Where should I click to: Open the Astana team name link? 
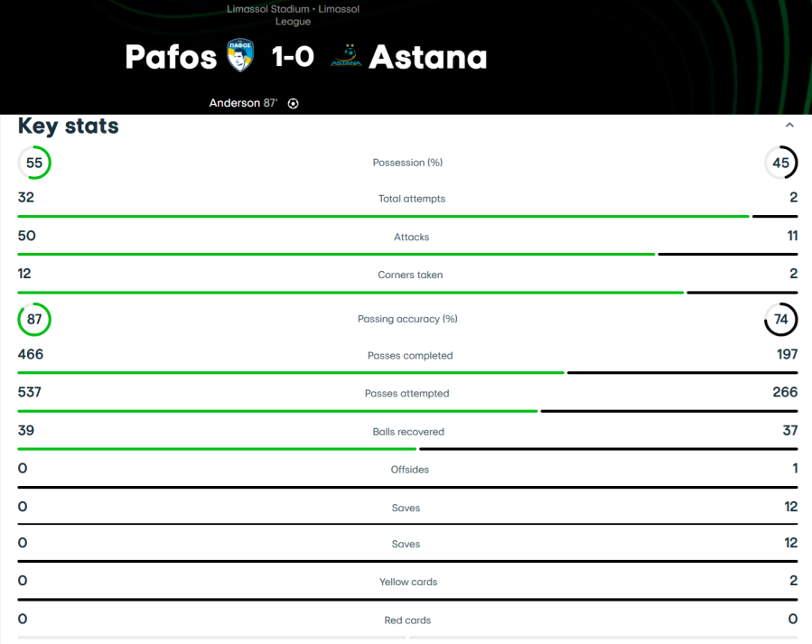pos(428,56)
